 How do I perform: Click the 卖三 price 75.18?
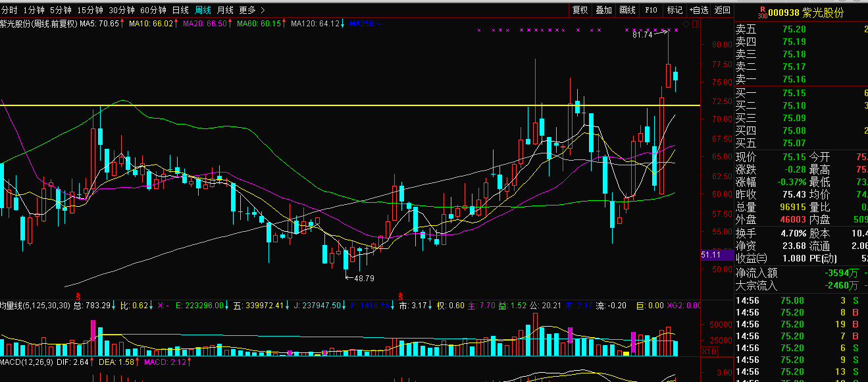(x=794, y=54)
